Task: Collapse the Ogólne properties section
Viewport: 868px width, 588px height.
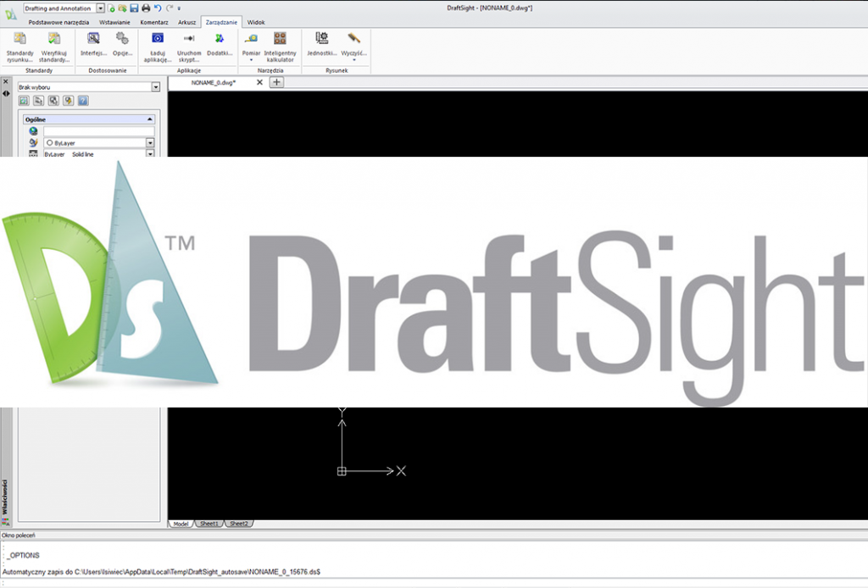Action: coord(149,119)
